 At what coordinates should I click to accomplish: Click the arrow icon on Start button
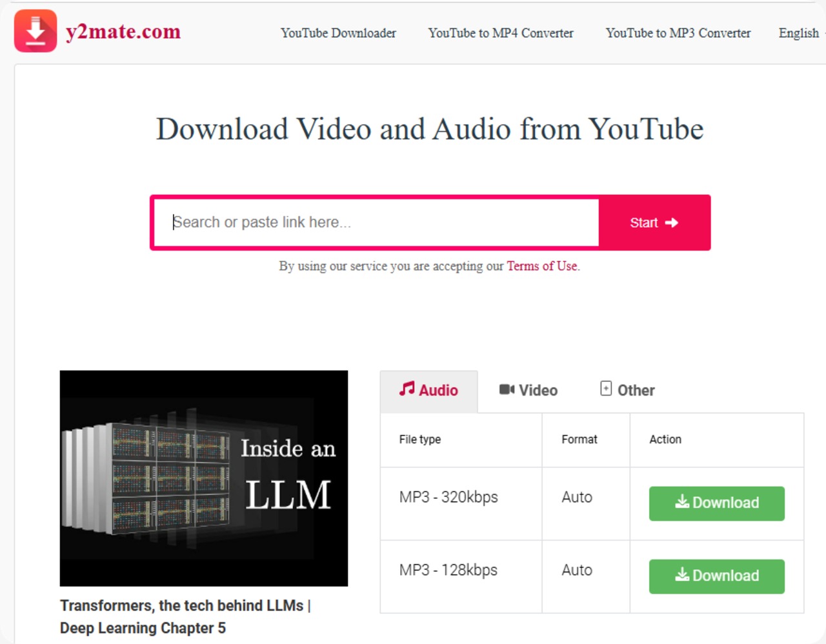[672, 223]
